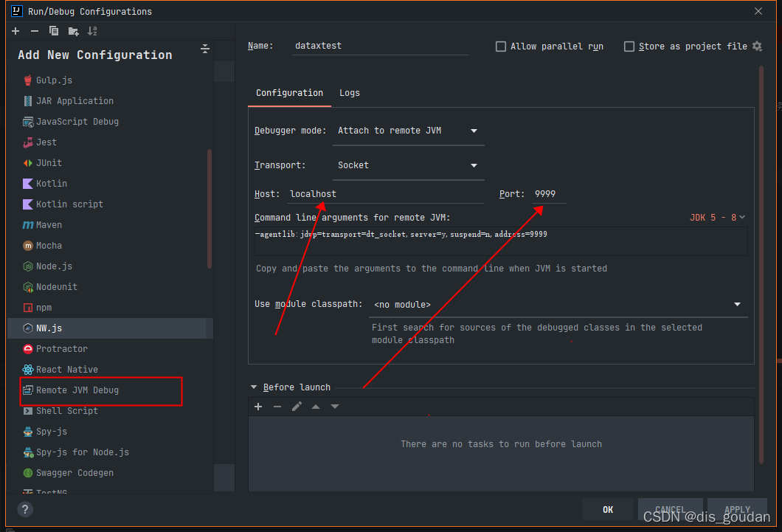The height and width of the screenshot is (532, 782).
Task: Click the Spy-js for Node.js icon
Action: (x=28, y=453)
